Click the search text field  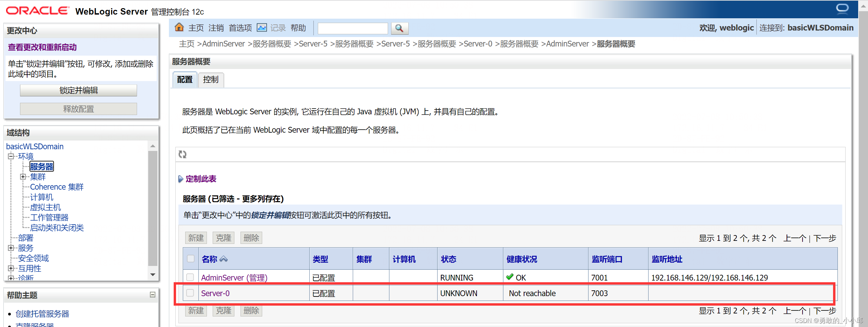[x=353, y=28]
